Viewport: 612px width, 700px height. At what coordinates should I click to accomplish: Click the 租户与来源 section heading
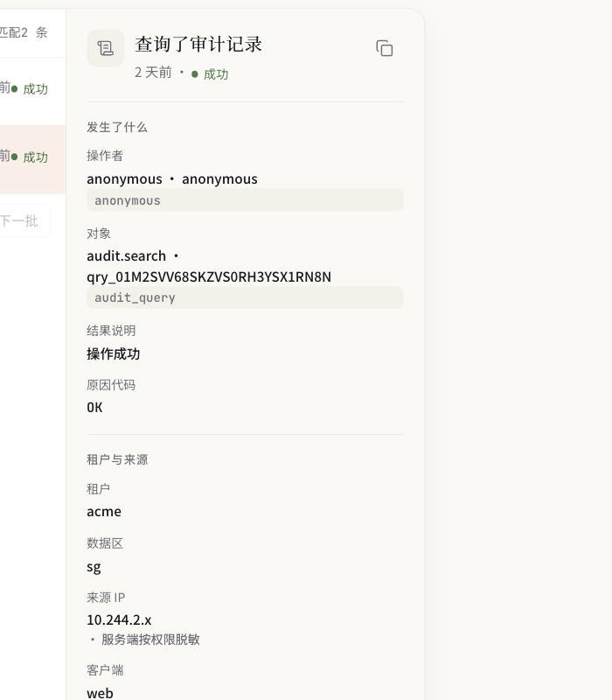coord(117,459)
